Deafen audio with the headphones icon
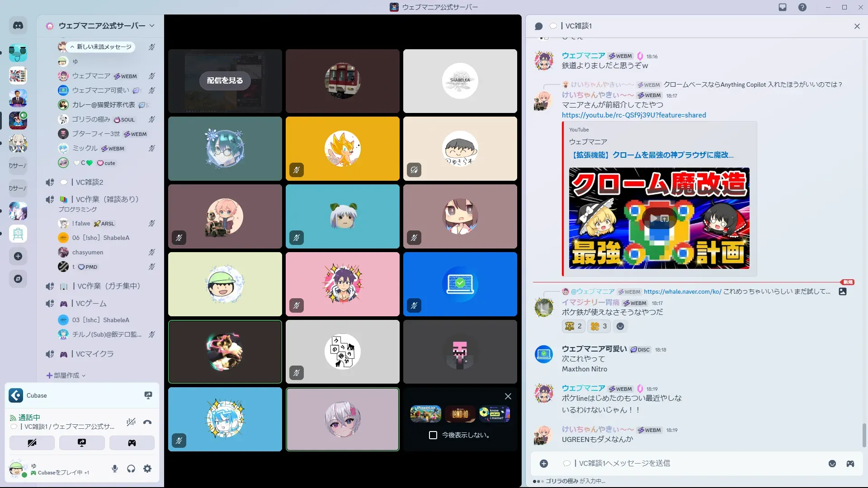 click(x=131, y=469)
